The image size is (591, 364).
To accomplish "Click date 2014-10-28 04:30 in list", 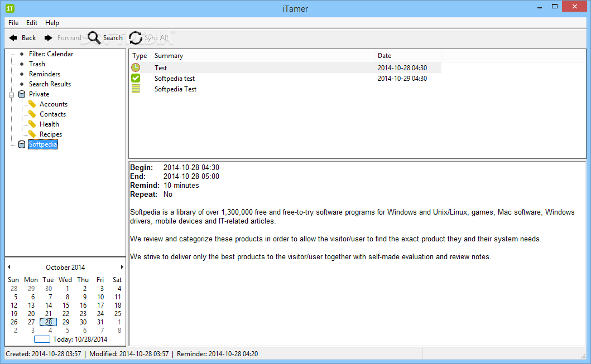I will pyautogui.click(x=402, y=68).
